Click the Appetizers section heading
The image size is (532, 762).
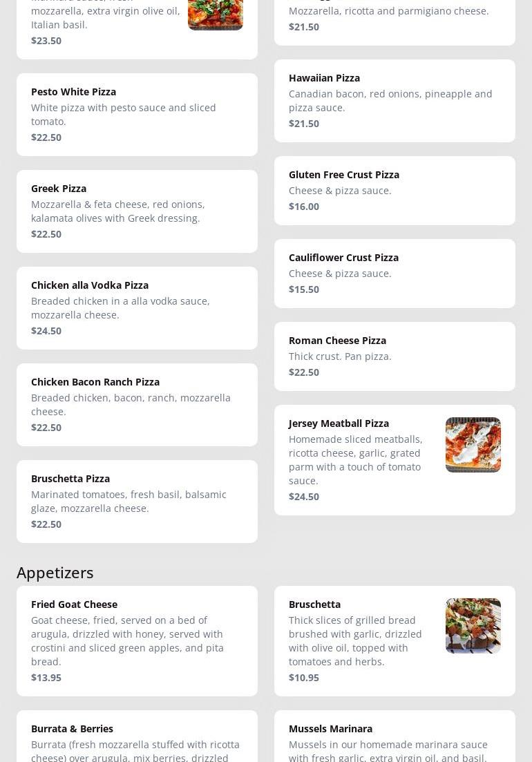[55, 572]
